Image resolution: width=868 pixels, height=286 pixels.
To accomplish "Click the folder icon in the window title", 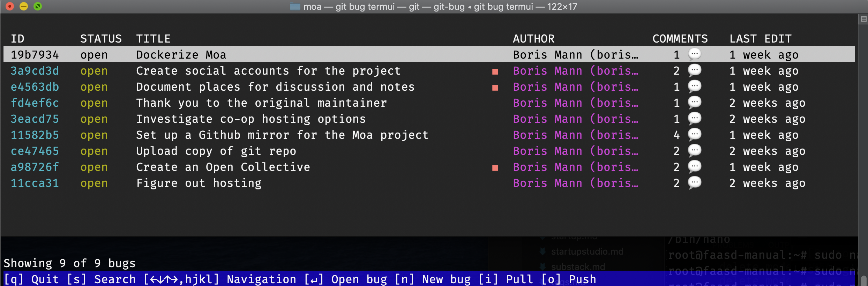I will [295, 7].
